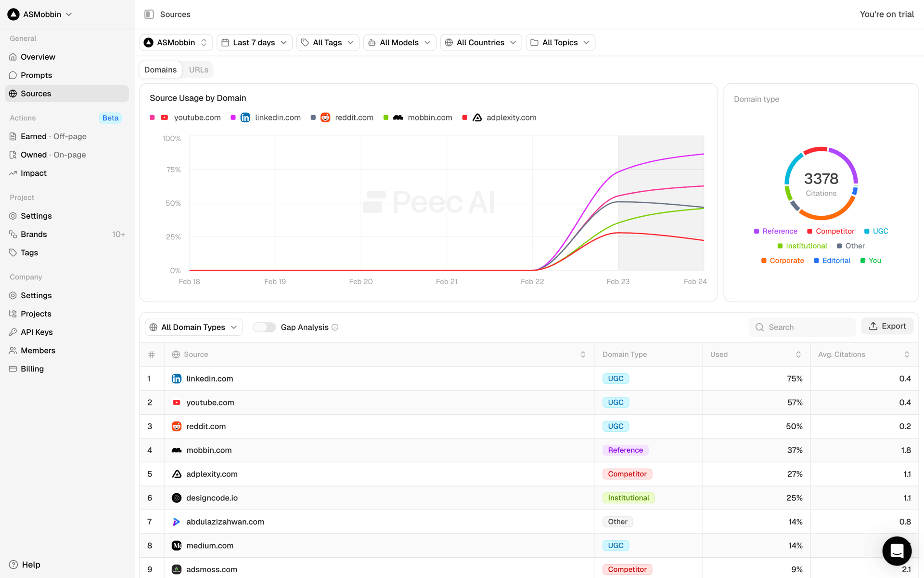
Task: Open the mobbin.com source row
Action: click(x=529, y=450)
